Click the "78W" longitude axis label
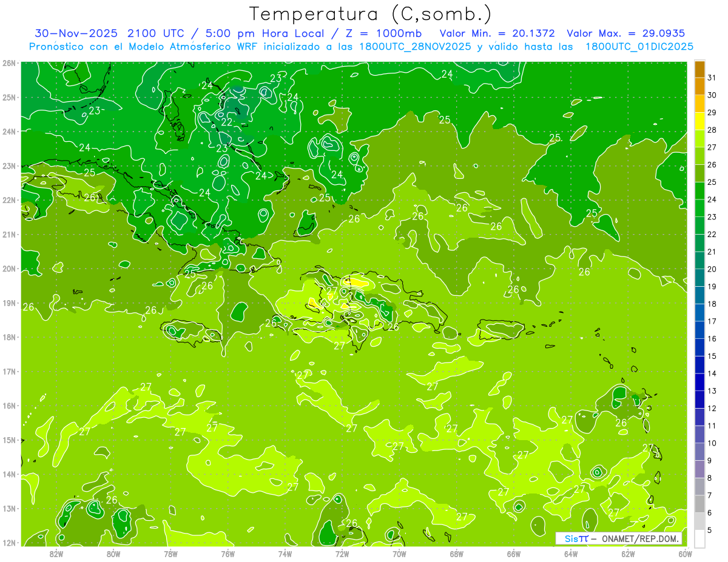Viewport: 728px width, 562px height. point(170,554)
